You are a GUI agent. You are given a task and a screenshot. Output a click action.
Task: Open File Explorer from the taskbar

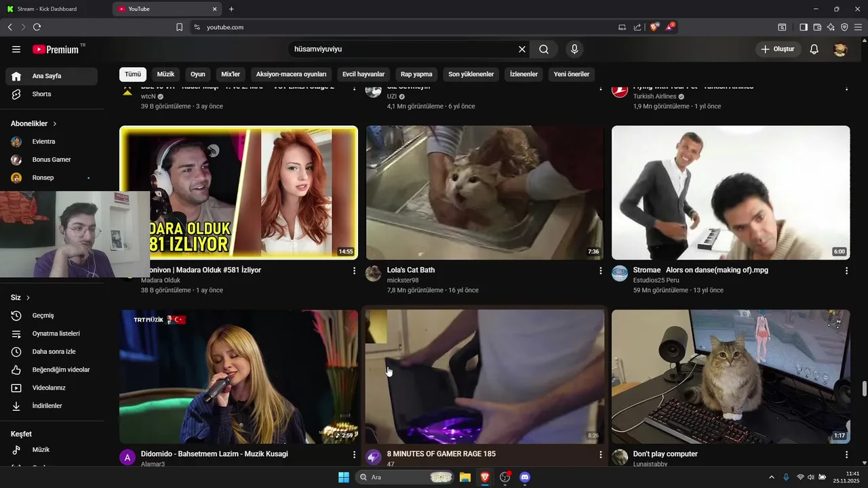465,477
